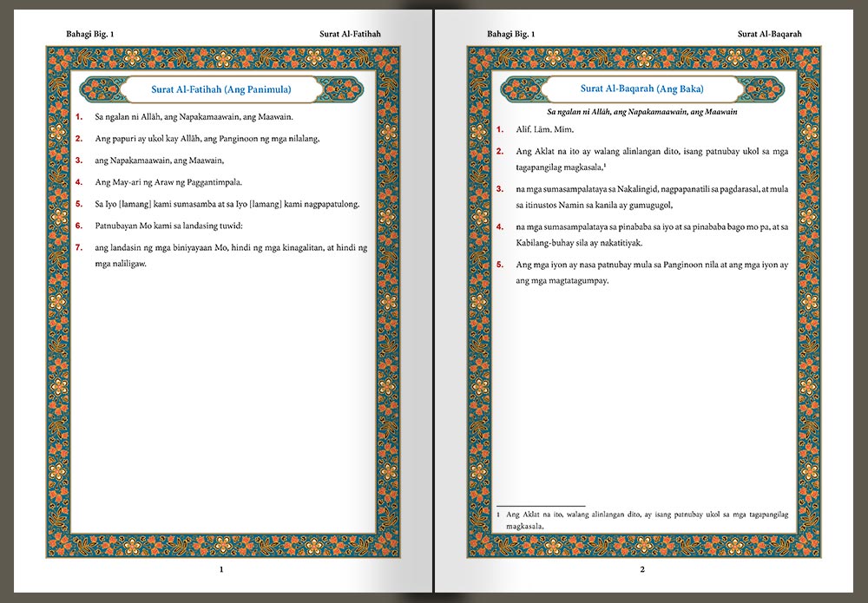Viewport: 868px width, 603px height.
Task: Click the left page header 'Surat Al-Fatihah'
Action: pos(350,35)
